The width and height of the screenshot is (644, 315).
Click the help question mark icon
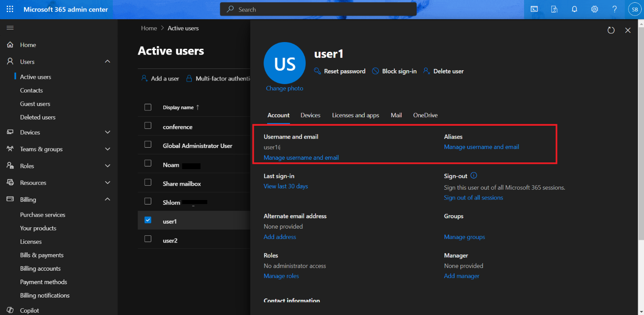pyautogui.click(x=615, y=9)
